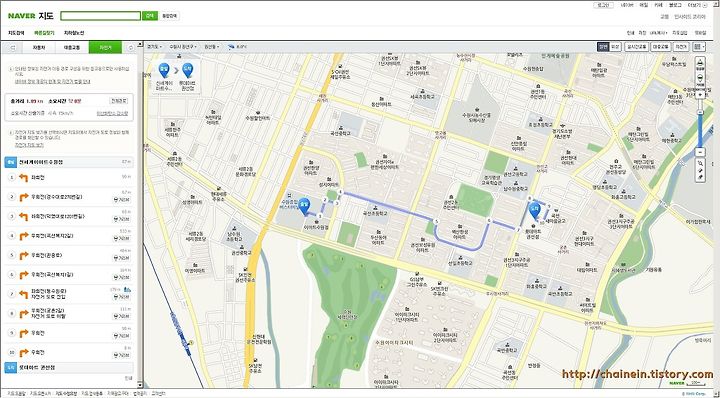
Task: Select the area measurement tool below the ruler
Action: tap(700, 178)
